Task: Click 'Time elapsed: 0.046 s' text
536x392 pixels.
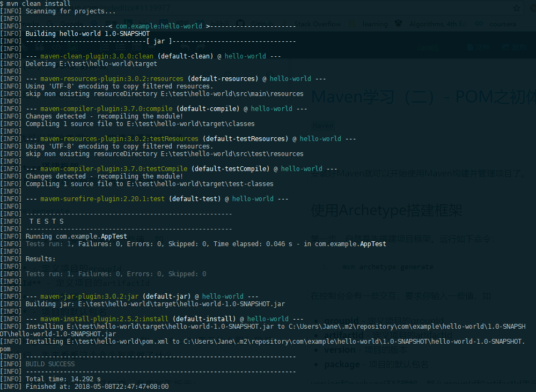Action: 253,244
